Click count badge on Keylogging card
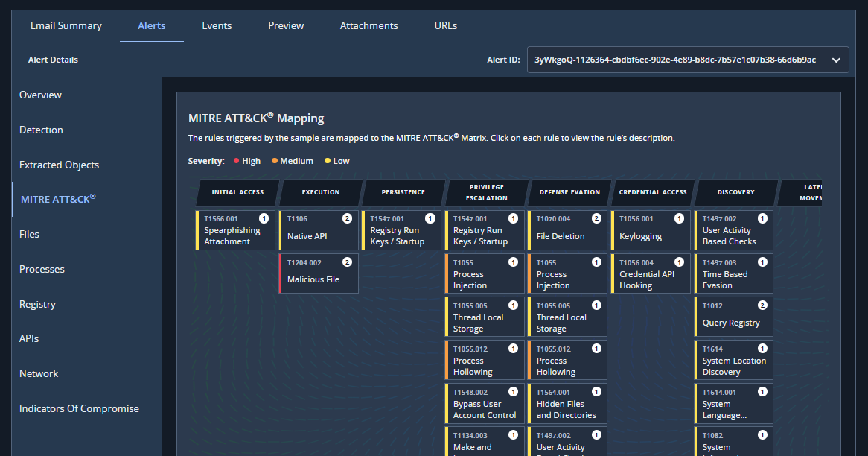The height and width of the screenshot is (456, 868). tap(679, 218)
